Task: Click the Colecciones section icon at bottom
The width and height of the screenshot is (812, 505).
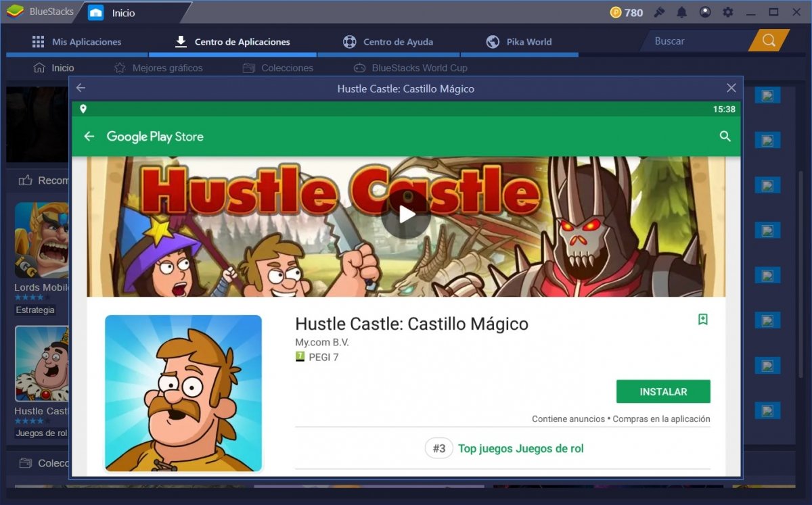Action: 26,463
